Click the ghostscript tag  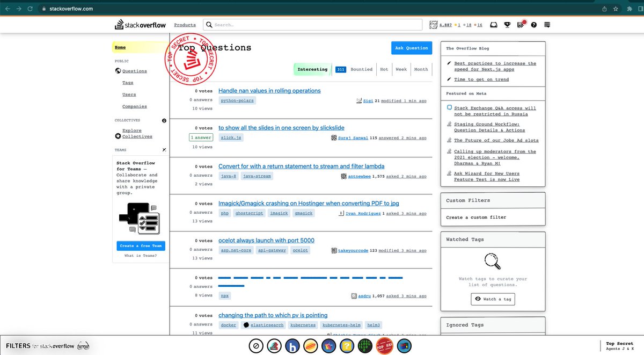(249, 213)
